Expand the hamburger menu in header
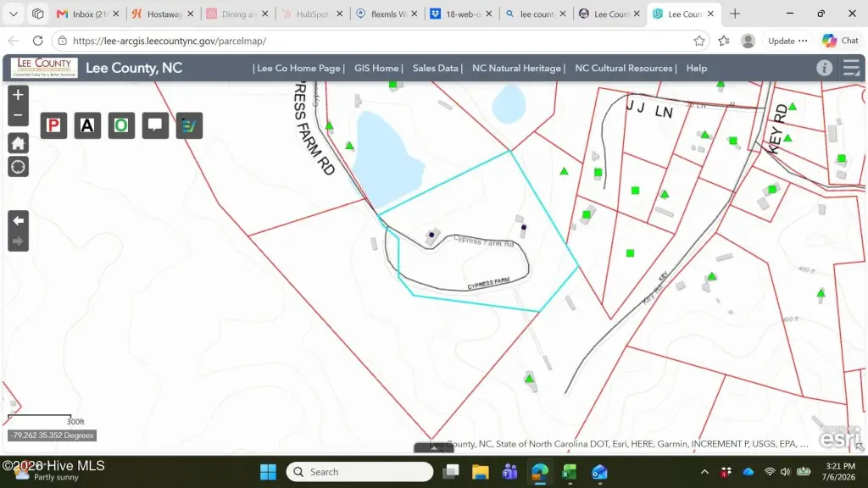The width and height of the screenshot is (868, 488). click(851, 68)
